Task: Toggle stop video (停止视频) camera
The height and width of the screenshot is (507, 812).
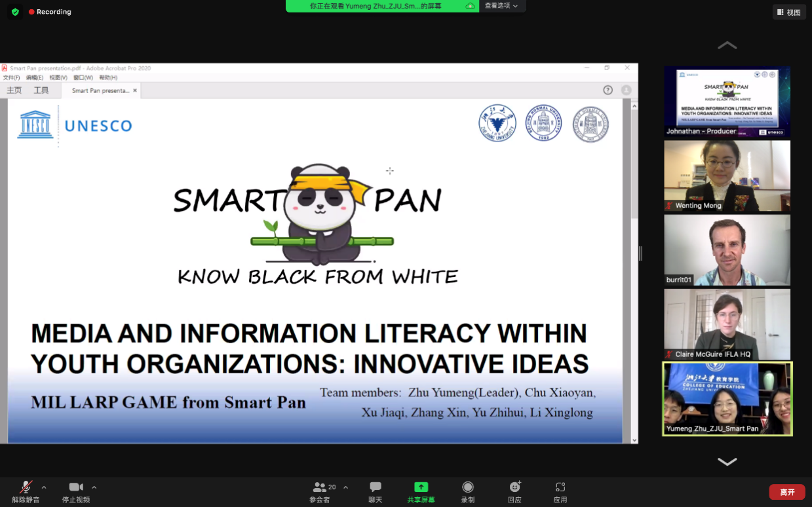Action: (x=76, y=488)
